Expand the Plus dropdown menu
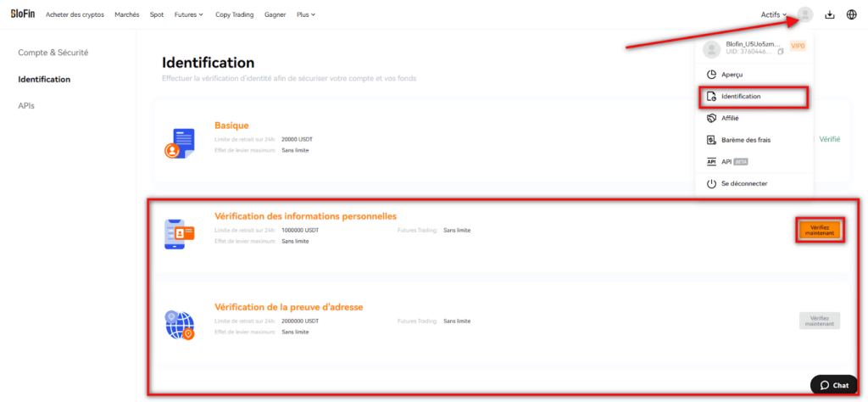 306,14
